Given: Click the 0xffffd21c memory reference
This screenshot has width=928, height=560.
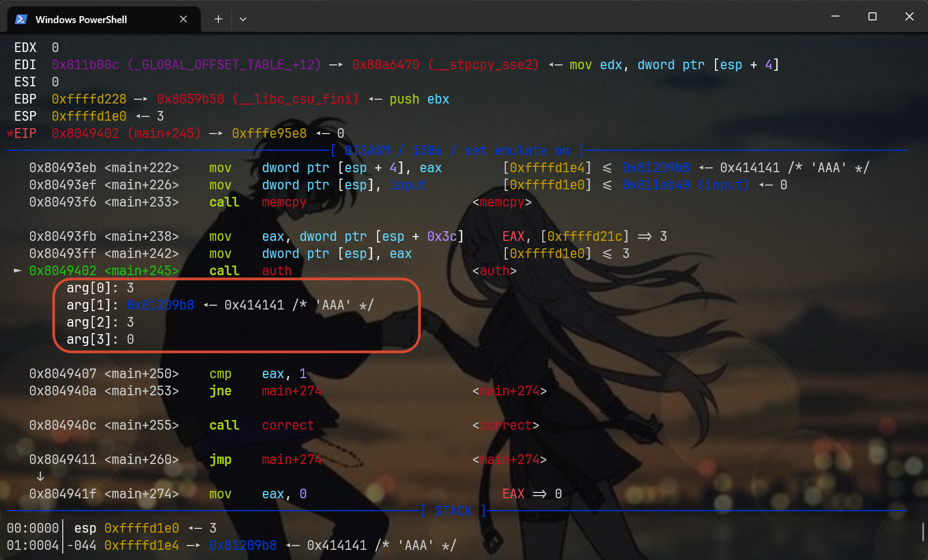Looking at the screenshot, I should (585, 237).
